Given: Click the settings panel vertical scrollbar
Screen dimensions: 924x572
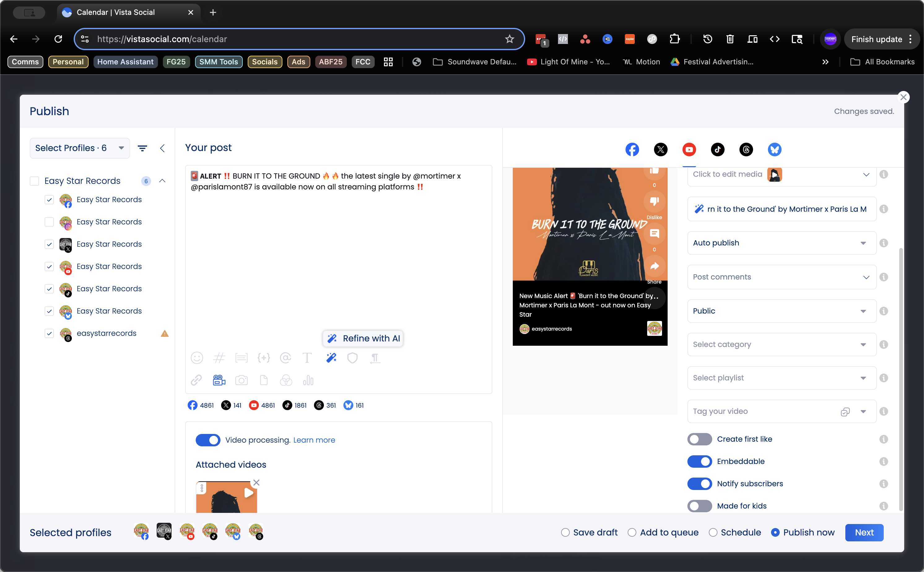Looking at the screenshot, I should (900, 378).
